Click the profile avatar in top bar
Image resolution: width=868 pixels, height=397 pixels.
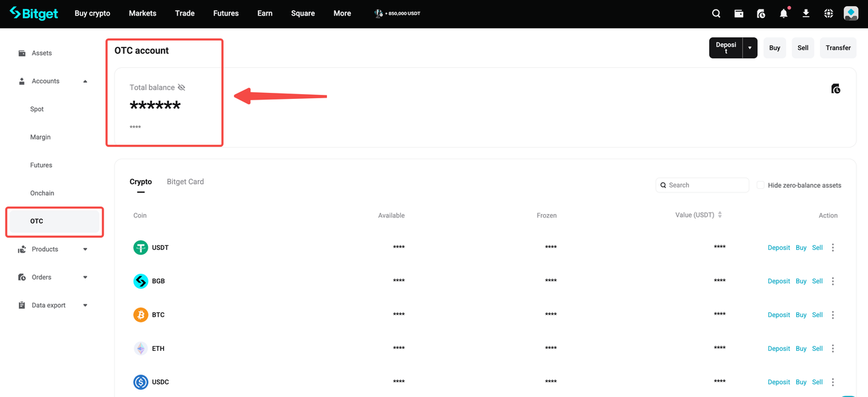click(850, 13)
